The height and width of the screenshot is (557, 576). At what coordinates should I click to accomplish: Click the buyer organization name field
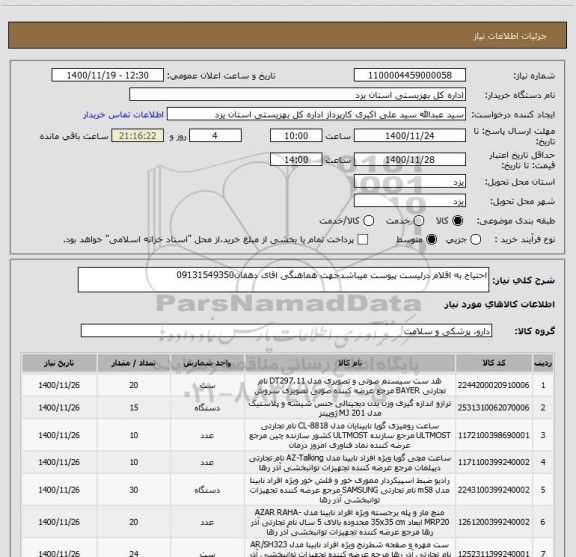298,95
